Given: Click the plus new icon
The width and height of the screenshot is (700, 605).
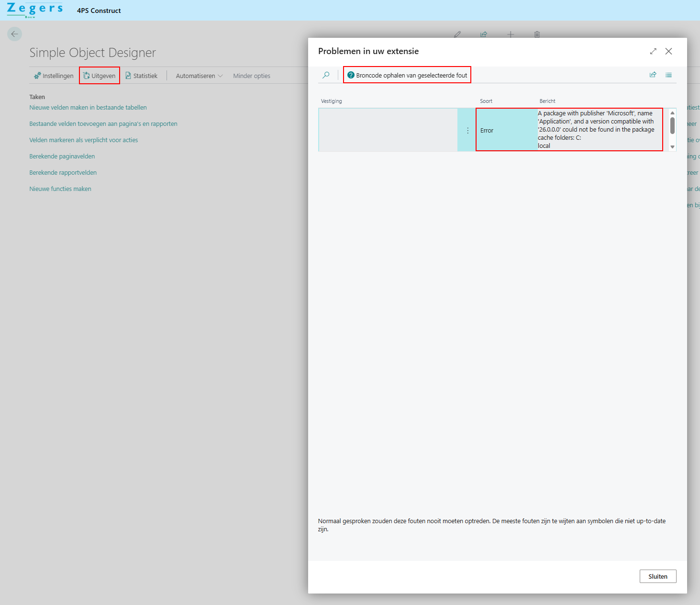Looking at the screenshot, I should pyautogui.click(x=511, y=34).
